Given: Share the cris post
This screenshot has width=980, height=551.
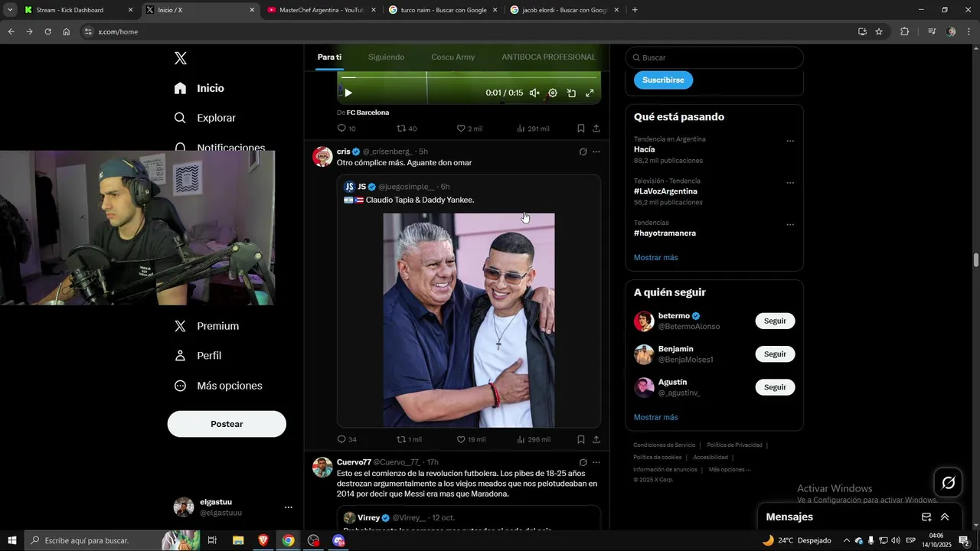Looking at the screenshot, I should click(596, 439).
